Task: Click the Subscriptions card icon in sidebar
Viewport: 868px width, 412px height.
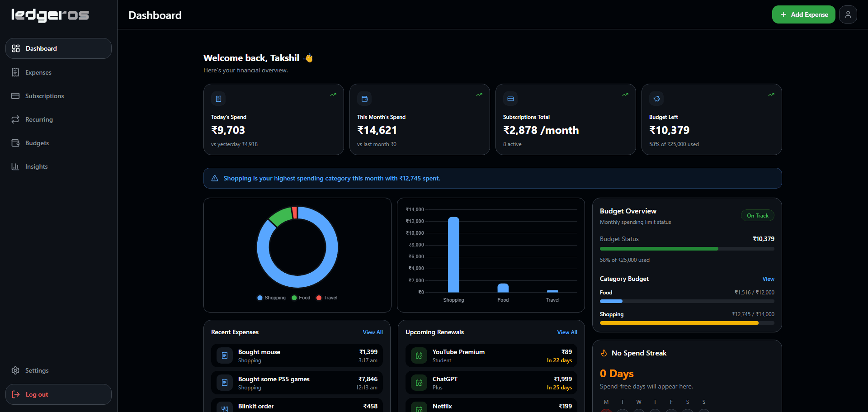Action: pyautogui.click(x=15, y=96)
